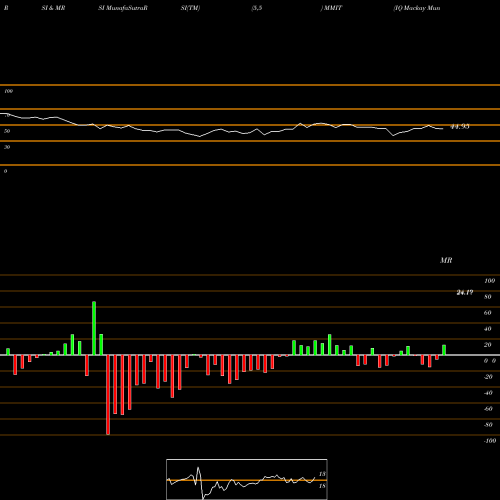
Task: Open the mini overview chart thumbnail
Action: [x=247, y=479]
